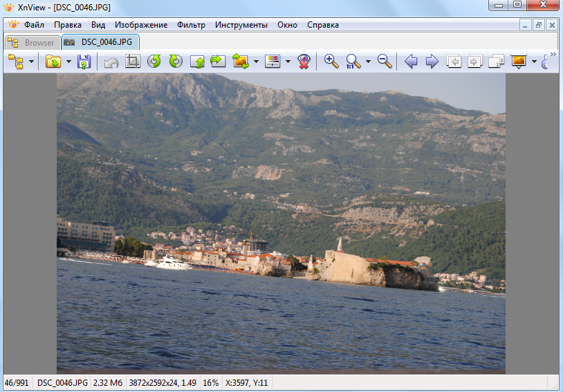
Task: Click the displayed photo of coastal town
Action: tap(281, 223)
